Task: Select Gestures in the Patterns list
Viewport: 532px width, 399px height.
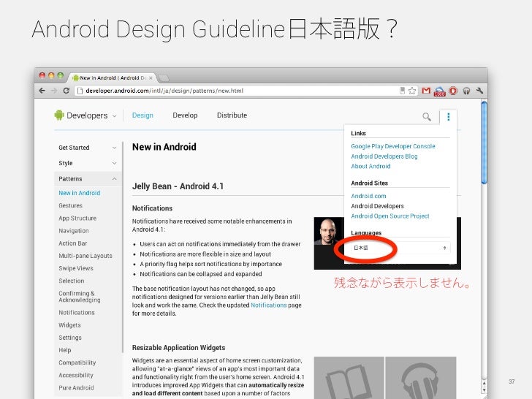Action: (x=71, y=205)
